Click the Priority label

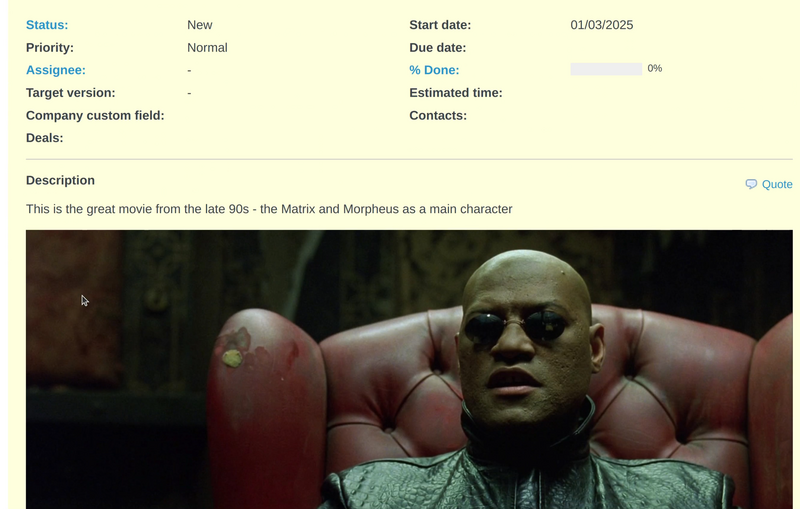(50, 48)
